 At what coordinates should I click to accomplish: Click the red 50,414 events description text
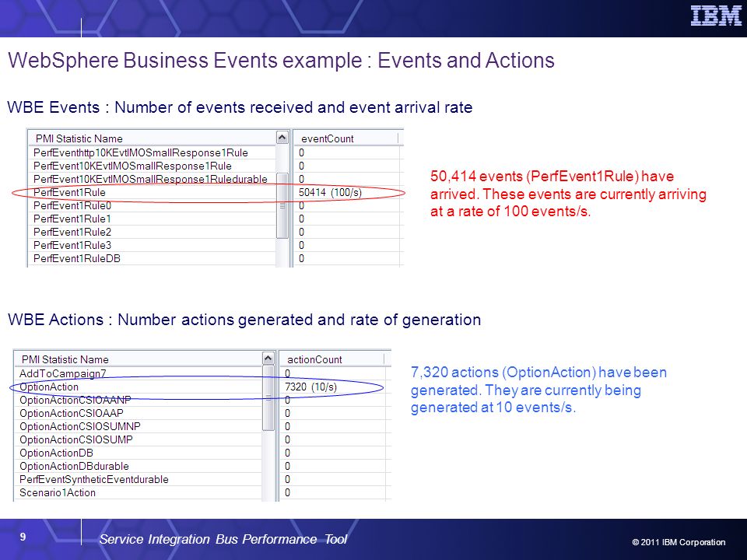(568, 194)
